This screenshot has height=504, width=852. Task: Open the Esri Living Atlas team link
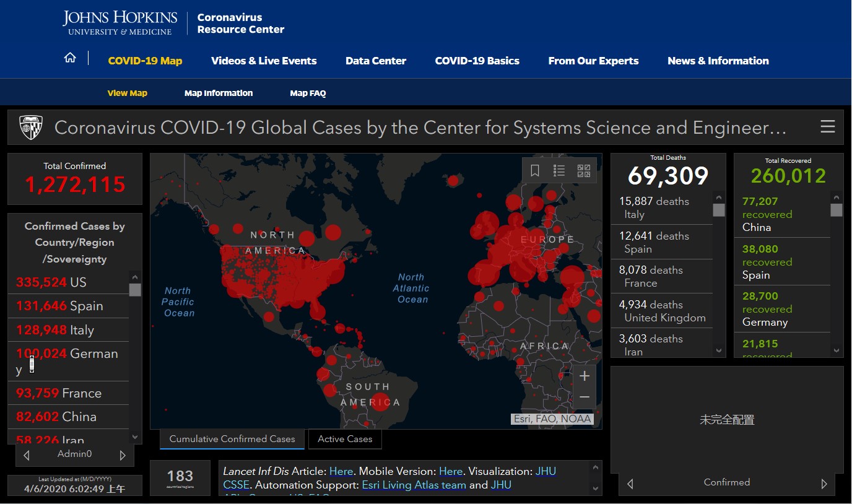pos(414,485)
